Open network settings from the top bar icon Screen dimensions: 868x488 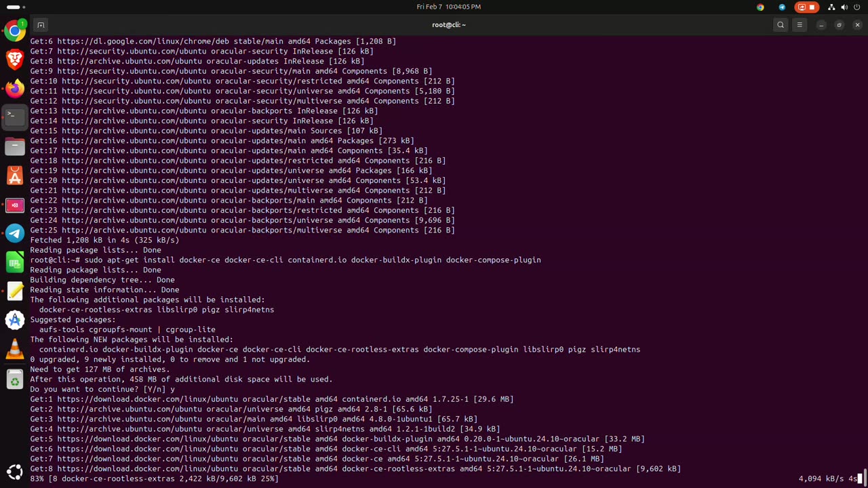pyautogui.click(x=831, y=7)
